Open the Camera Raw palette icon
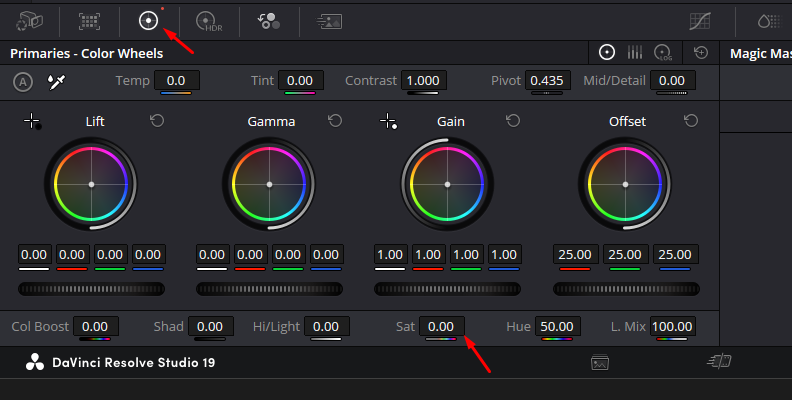This screenshot has height=400, width=792. [x=29, y=21]
